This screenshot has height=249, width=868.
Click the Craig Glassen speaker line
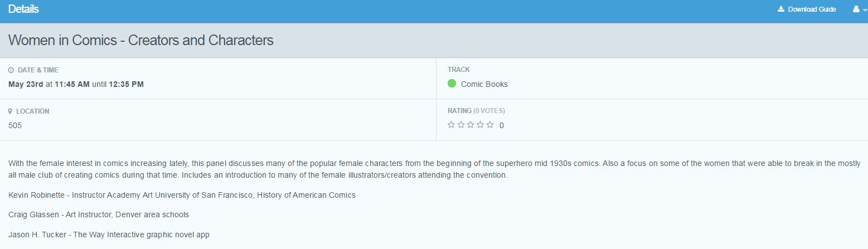(x=99, y=214)
